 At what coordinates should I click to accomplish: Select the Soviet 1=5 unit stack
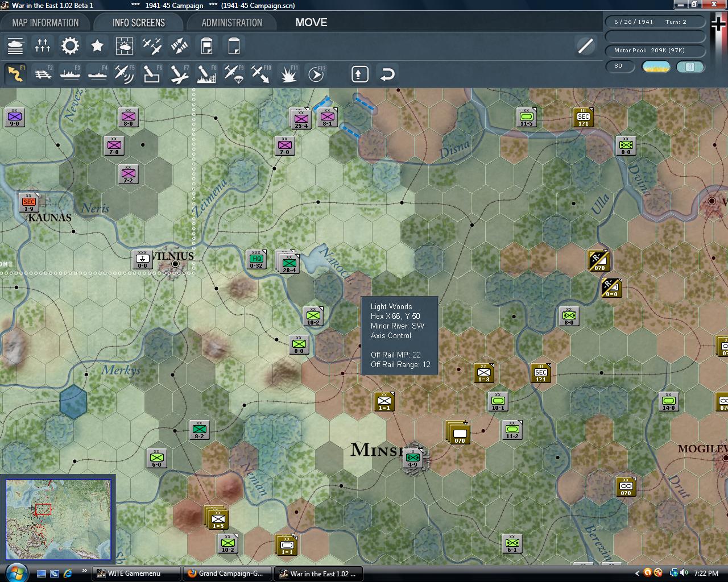(217, 518)
